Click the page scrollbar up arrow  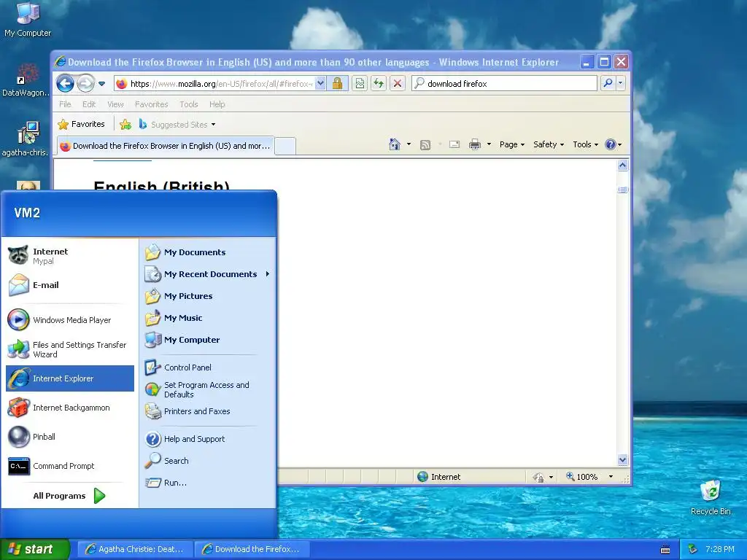(623, 166)
